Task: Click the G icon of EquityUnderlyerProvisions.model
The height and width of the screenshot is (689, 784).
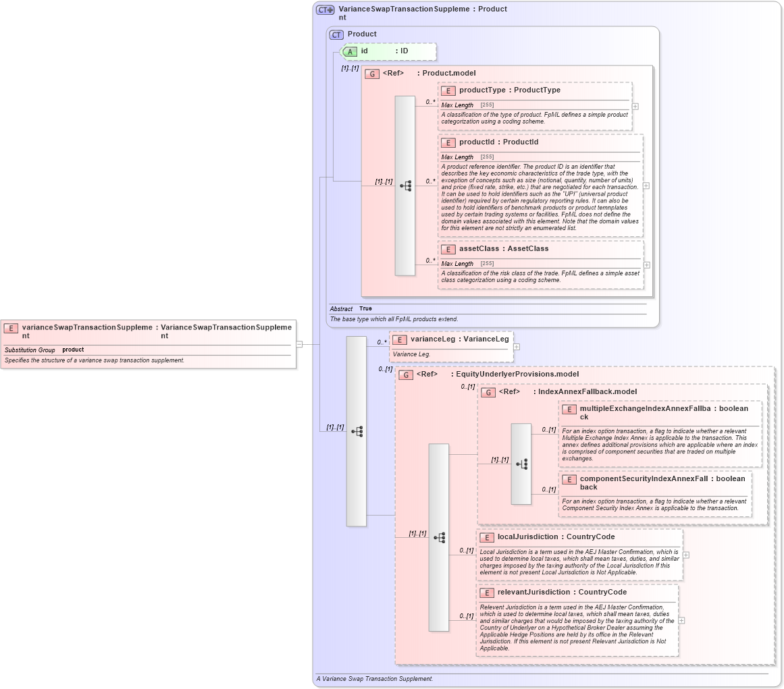Action: 405,375
